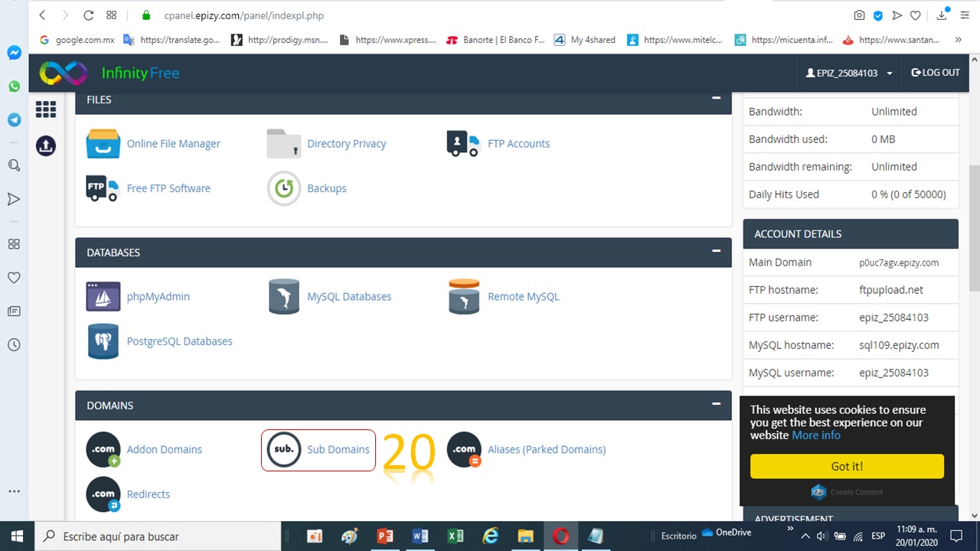Collapse the DOMAINS section
Viewport: 980px width, 551px height.
tap(716, 404)
